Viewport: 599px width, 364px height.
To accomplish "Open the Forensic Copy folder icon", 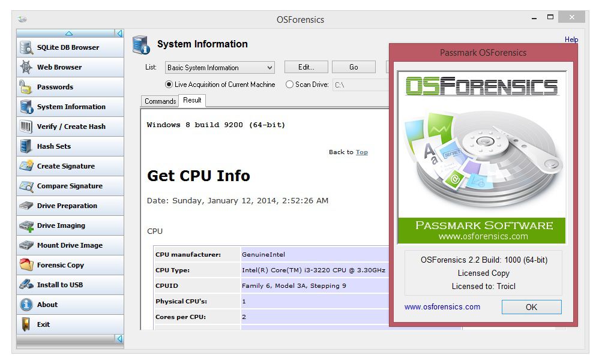I will pos(26,265).
